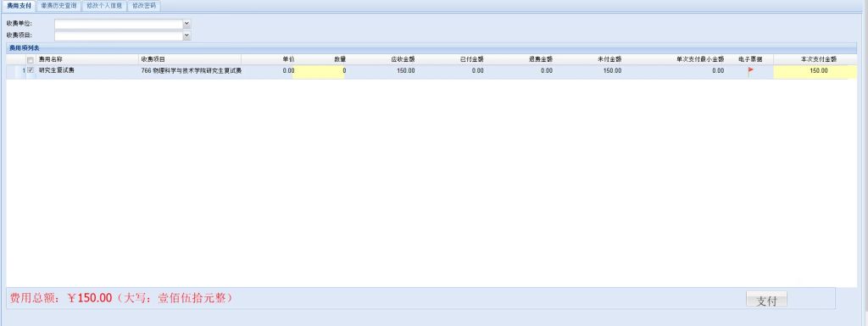
Task: Select the 费用支付 tab
Action: click(x=19, y=6)
